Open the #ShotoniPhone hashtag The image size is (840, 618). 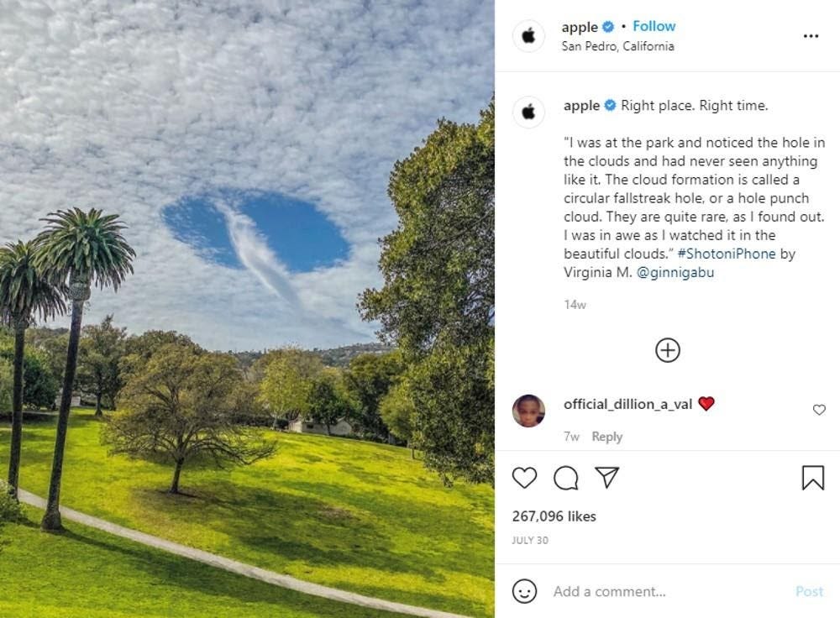(x=727, y=254)
